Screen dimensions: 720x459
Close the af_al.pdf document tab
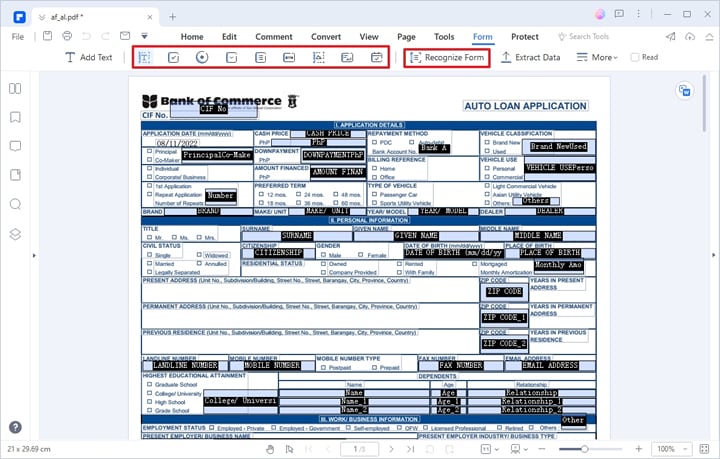point(150,17)
